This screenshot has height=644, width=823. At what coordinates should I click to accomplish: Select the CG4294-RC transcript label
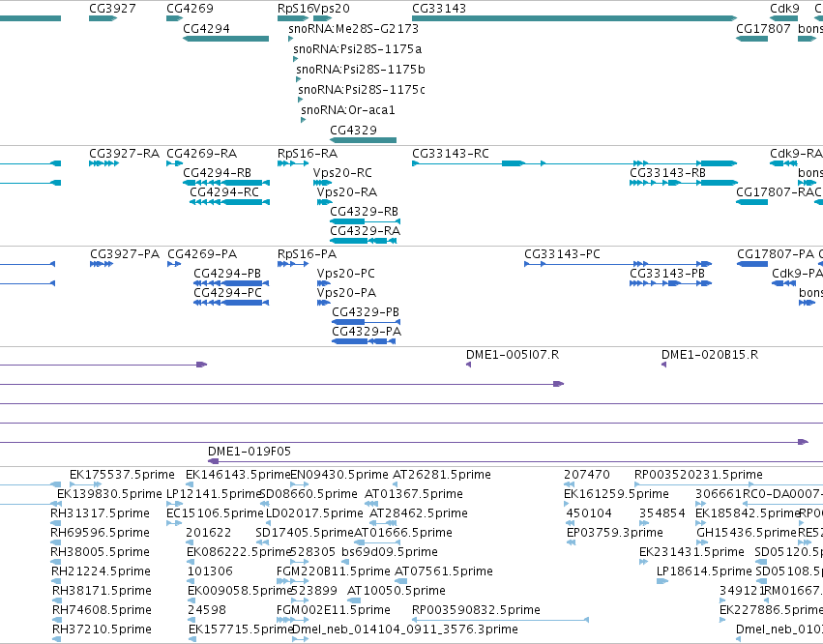pos(224,192)
